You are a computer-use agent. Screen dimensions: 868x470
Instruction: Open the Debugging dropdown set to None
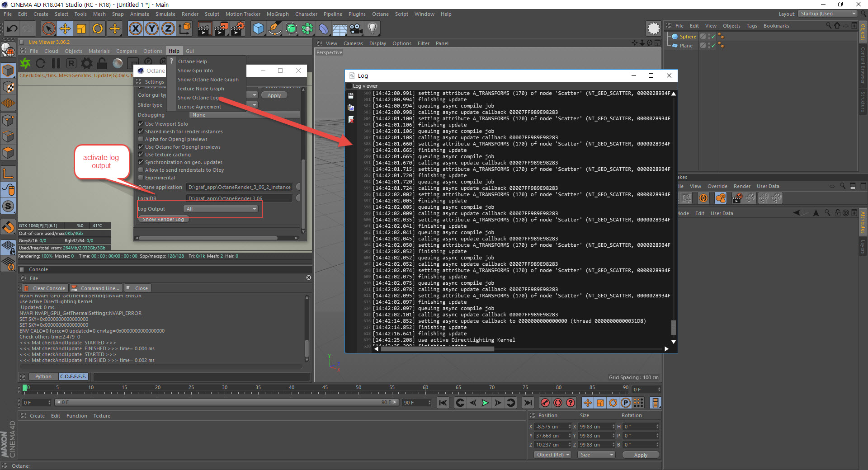click(245, 115)
